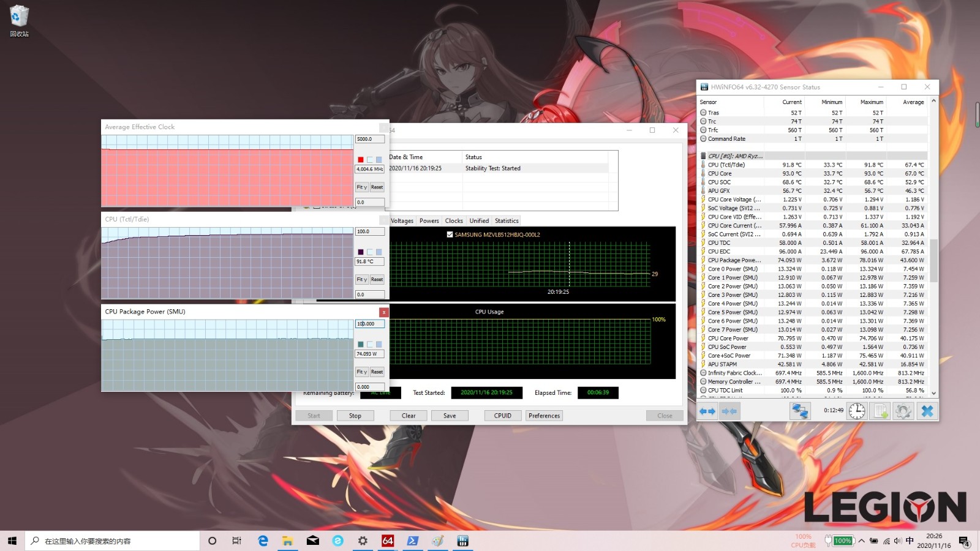The image size is (980, 551).
Task: Click Fit y in CPU Package Power graph
Action: tap(361, 372)
